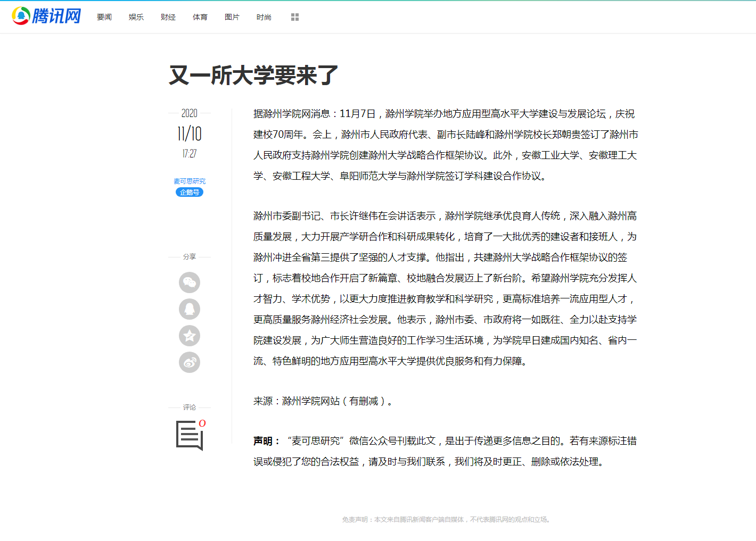This screenshot has width=756, height=541.
Task: Open the 要闻 news section
Action: click(104, 17)
